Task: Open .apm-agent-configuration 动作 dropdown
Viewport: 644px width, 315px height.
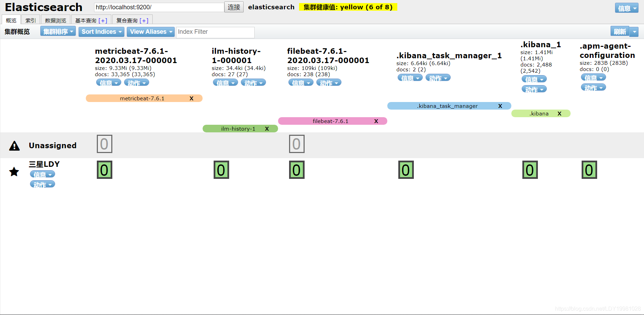Action: point(593,88)
